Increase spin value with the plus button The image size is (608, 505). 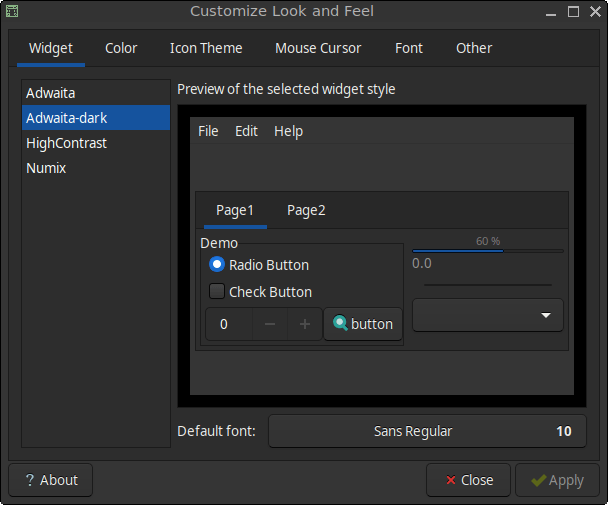305,324
